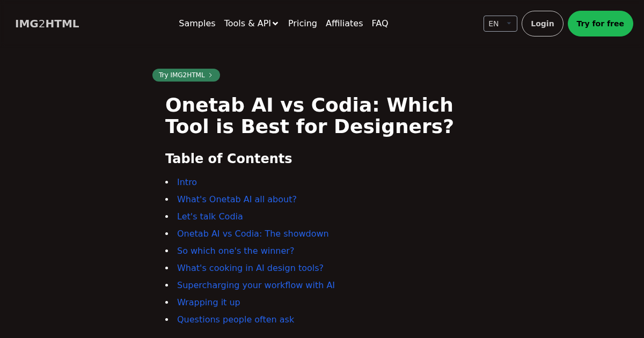Click the chevron arrow on Try IMG2HTML badge

click(210, 75)
